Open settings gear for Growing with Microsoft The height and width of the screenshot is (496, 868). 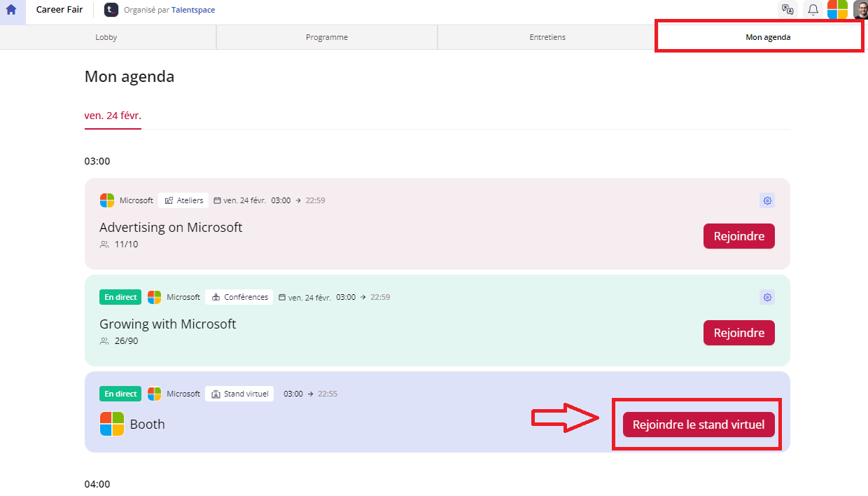[x=767, y=297]
